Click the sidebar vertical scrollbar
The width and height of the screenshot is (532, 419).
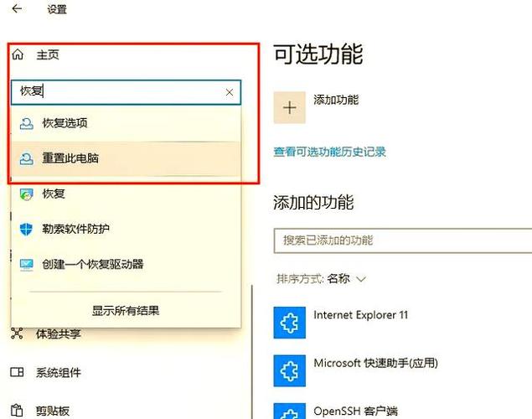pyautogui.click(x=252, y=352)
